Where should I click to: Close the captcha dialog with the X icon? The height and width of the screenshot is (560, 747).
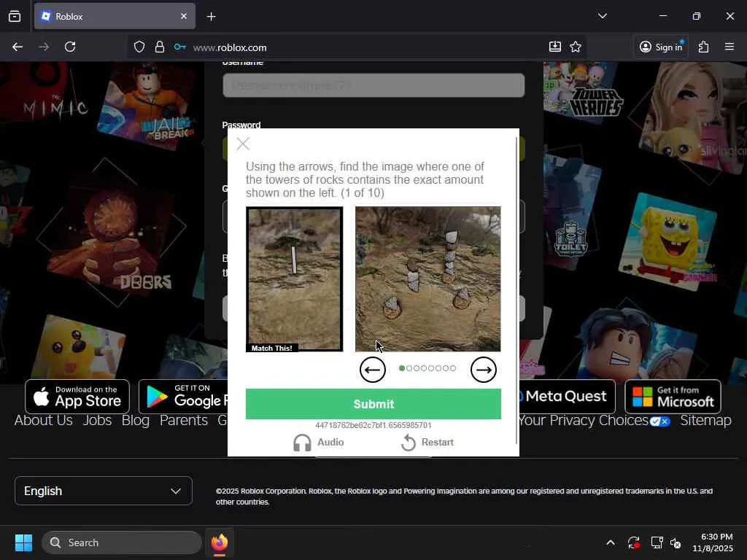243,144
